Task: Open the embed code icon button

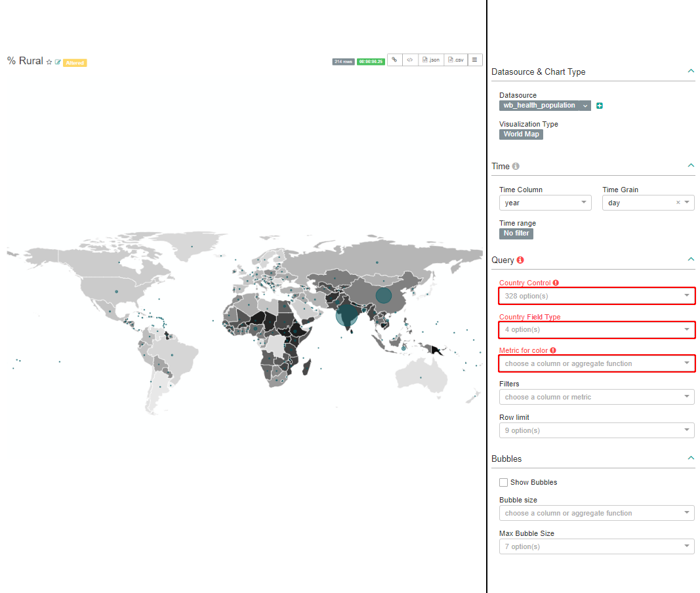Action: pos(409,60)
